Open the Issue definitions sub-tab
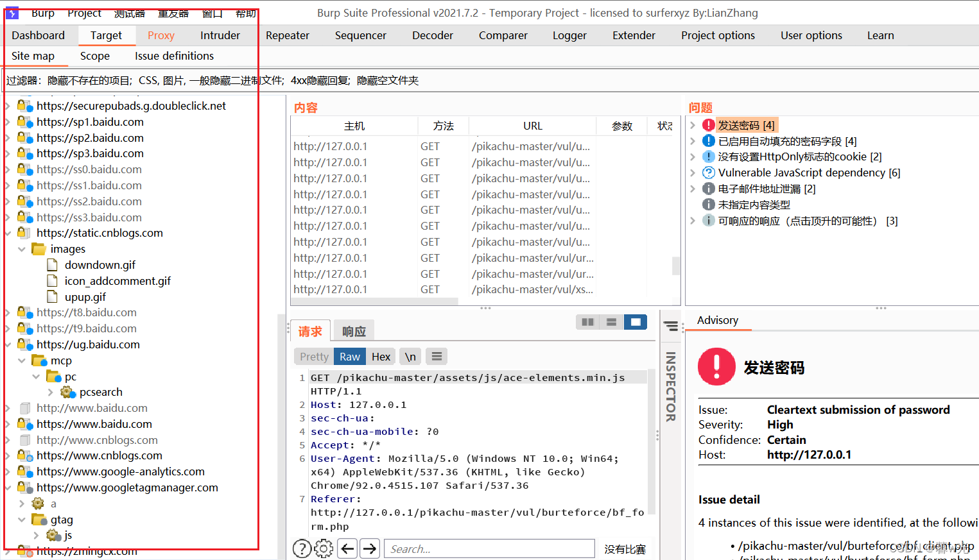This screenshot has height=560, width=979. pos(174,56)
